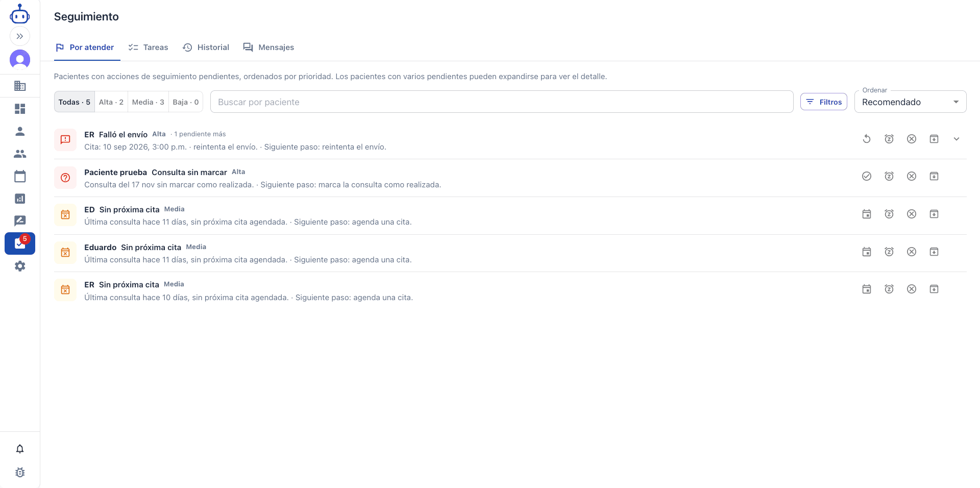980x488 pixels.
Task: Filter by Baja · 0 priority
Action: coord(186,102)
